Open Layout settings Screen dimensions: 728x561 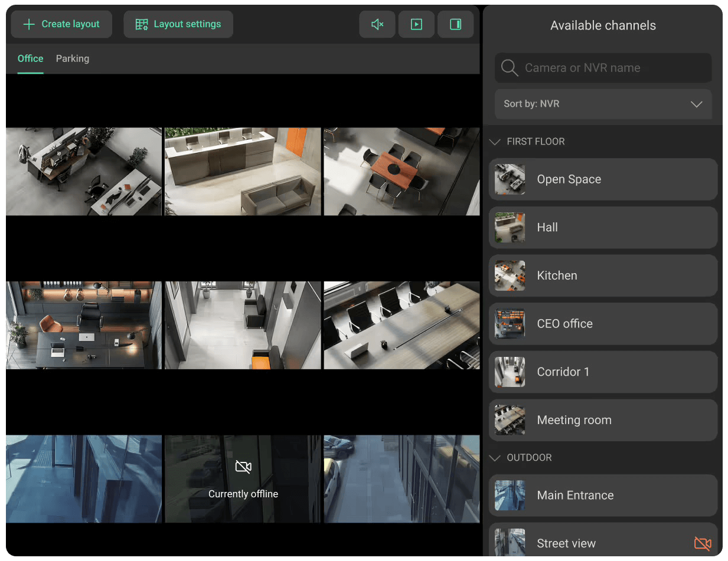(178, 24)
